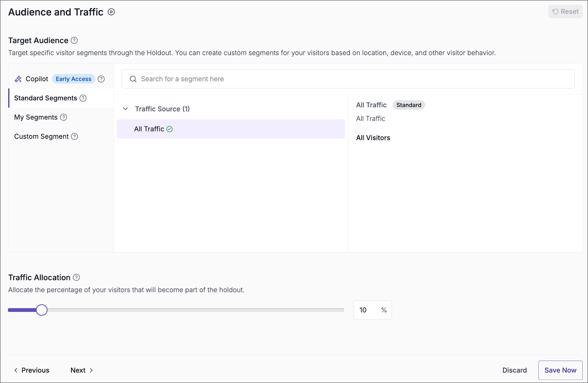Click the Copilot sparkle icon

(x=18, y=79)
